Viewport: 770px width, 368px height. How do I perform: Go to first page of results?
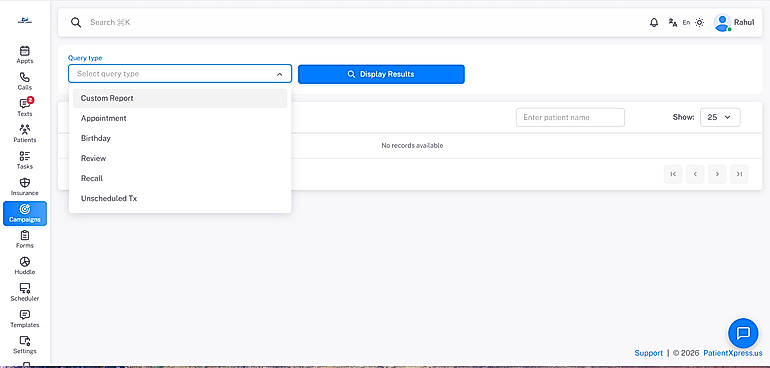(673, 174)
